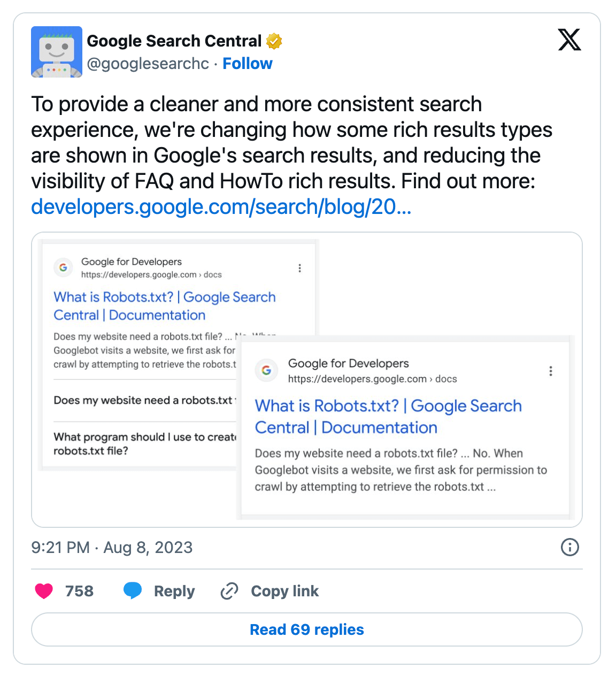Screen dimensions: 616x676
Task: Open the developers.google.com blog link
Action: tap(221, 207)
